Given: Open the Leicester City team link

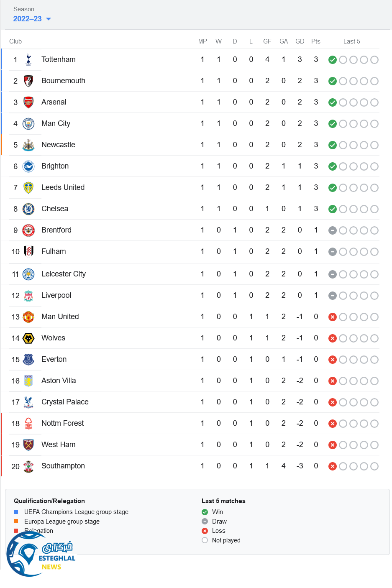Looking at the screenshot, I should (64, 274).
